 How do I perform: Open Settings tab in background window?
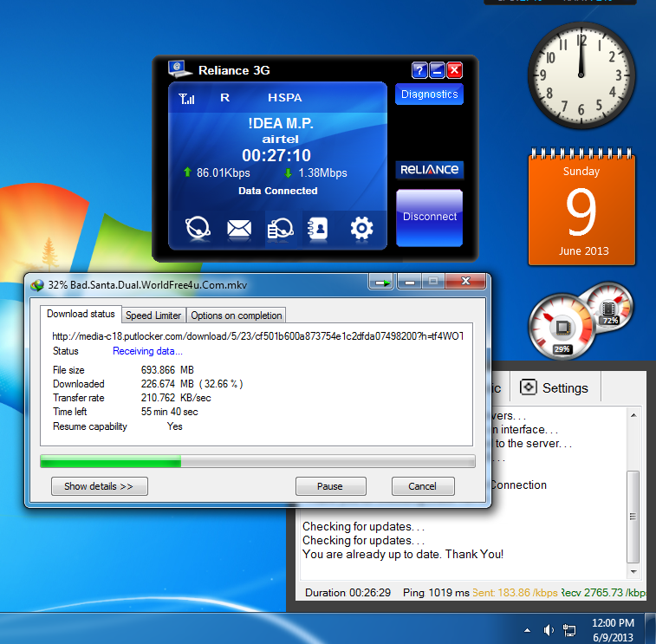point(555,387)
